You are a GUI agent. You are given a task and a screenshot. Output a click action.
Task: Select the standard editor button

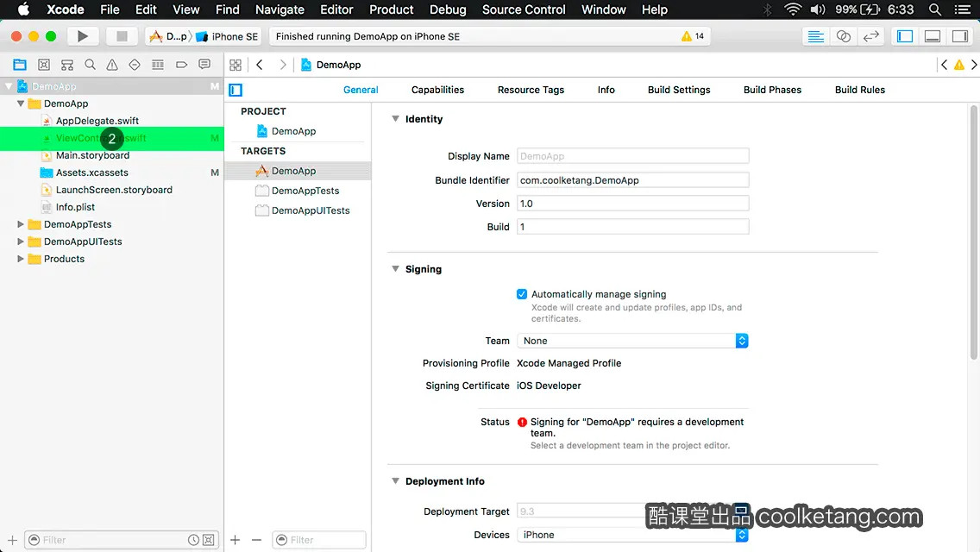815,36
